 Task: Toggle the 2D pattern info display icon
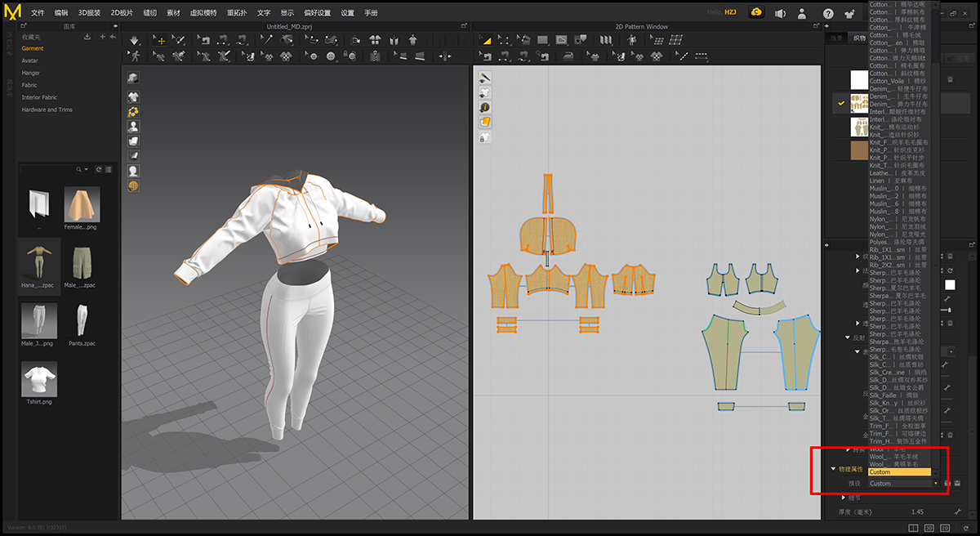(x=484, y=107)
